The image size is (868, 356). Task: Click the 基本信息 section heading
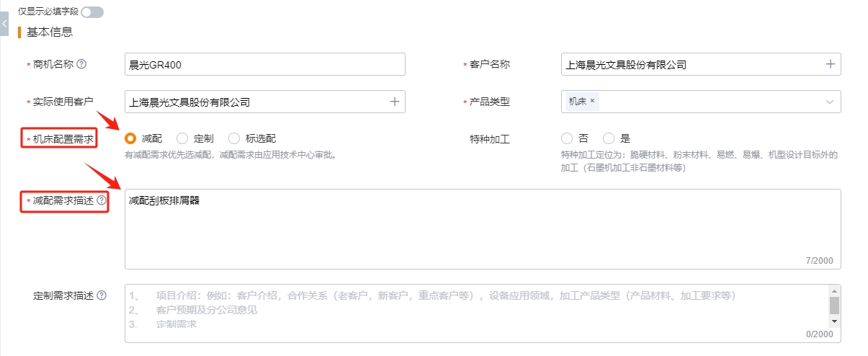pos(50,32)
